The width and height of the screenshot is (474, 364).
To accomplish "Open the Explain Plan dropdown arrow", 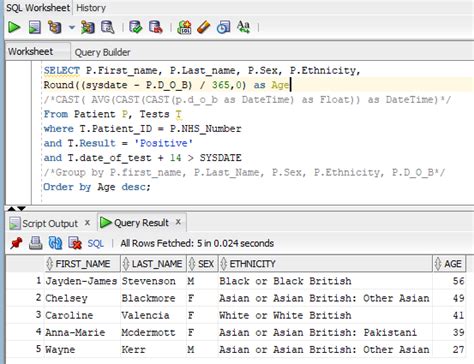I will (72, 27).
